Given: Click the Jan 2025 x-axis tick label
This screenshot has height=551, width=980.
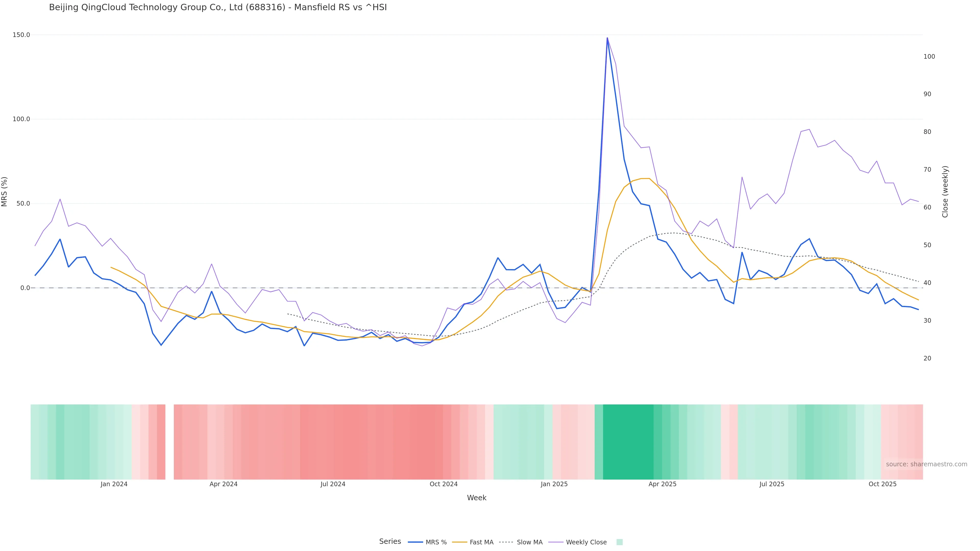Looking at the screenshot, I should 554,484.
